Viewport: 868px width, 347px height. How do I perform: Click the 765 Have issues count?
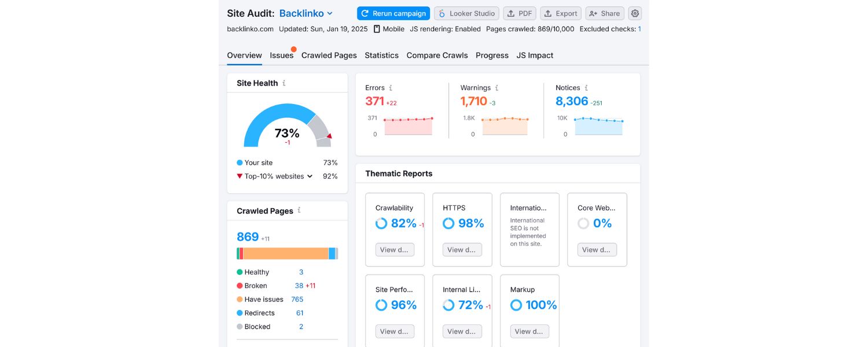pos(297,299)
